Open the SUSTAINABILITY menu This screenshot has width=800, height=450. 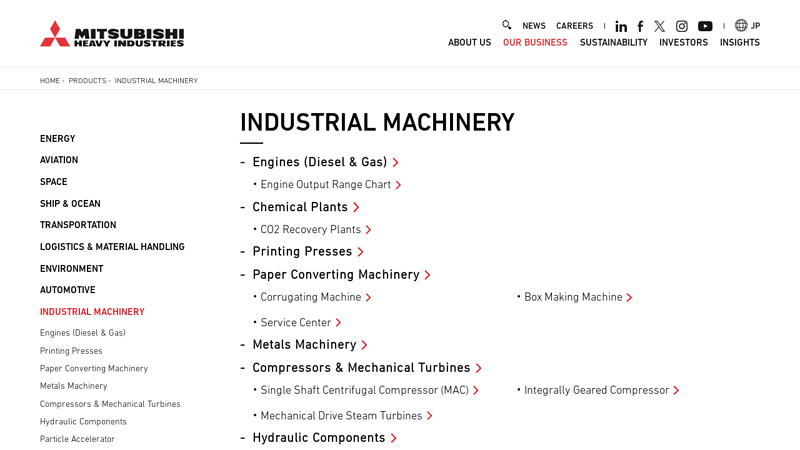613,42
